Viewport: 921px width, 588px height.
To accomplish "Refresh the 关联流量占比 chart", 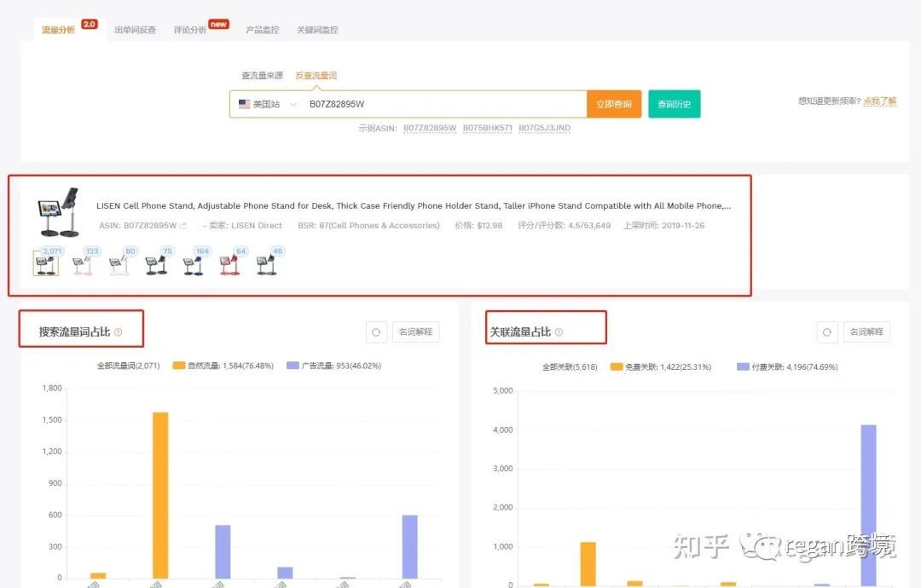I will click(x=827, y=332).
